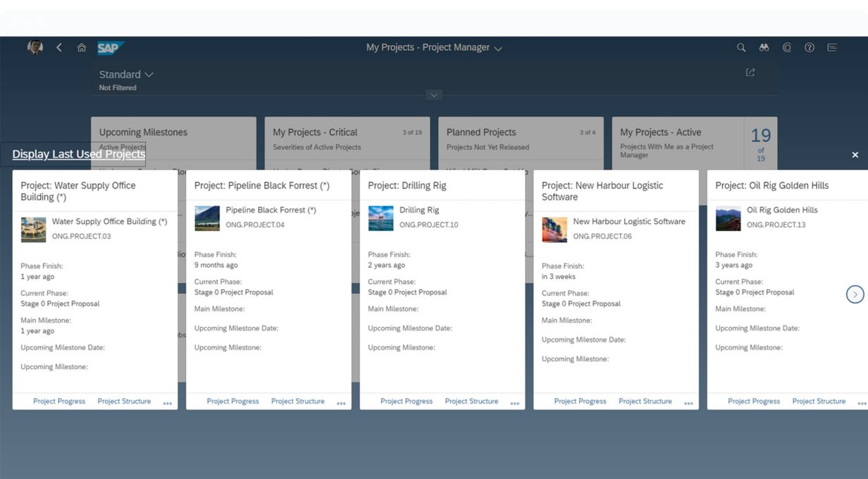Click the back arrow in the header

coord(59,47)
